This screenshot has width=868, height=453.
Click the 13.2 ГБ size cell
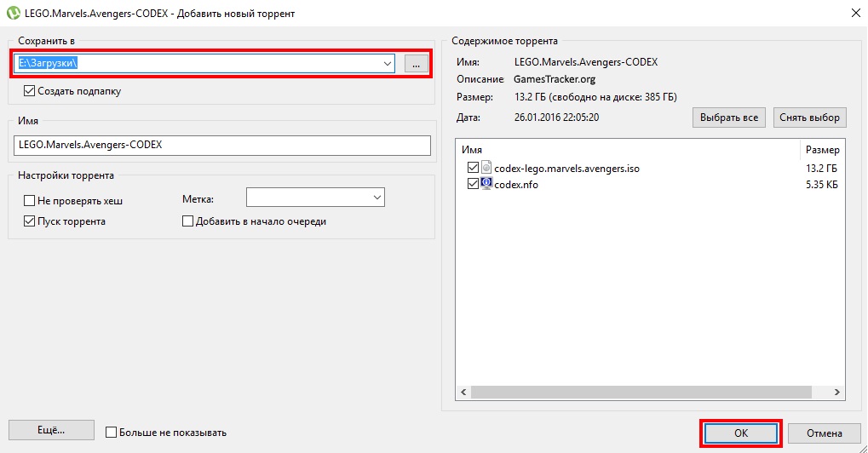(x=821, y=168)
